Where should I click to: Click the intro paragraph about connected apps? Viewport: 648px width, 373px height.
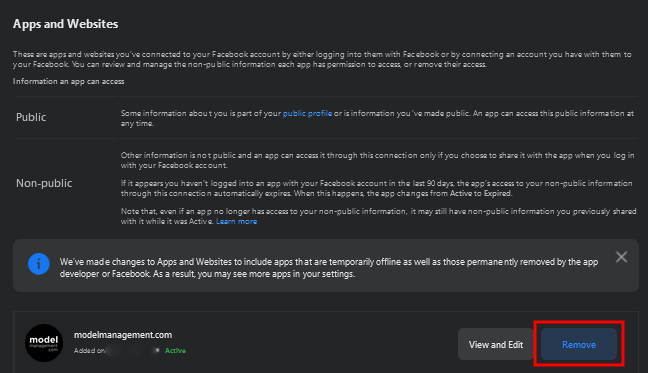point(322,59)
